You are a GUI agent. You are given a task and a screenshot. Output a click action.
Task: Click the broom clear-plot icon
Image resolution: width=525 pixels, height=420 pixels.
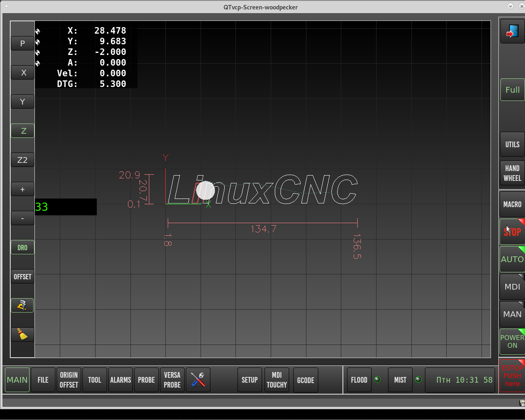tap(23, 334)
